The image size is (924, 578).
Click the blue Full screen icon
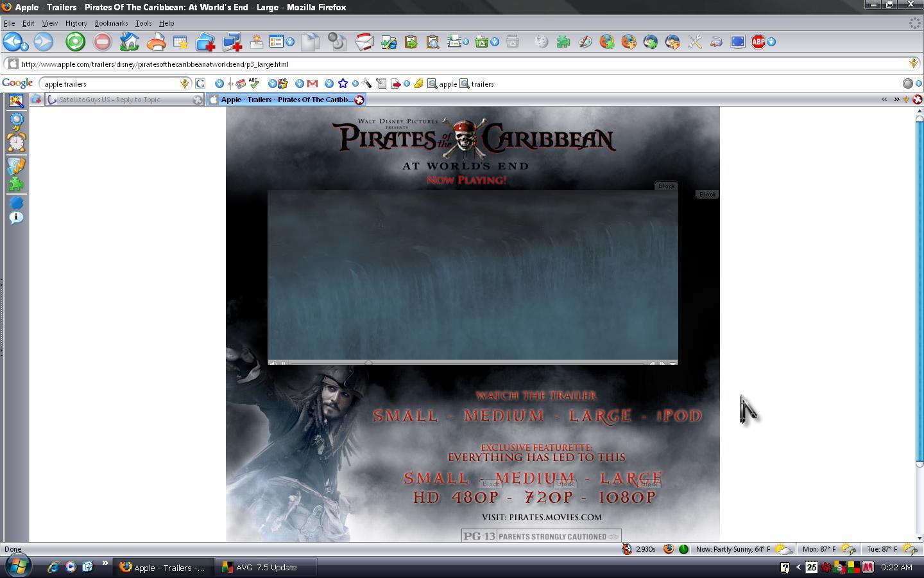[737, 42]
